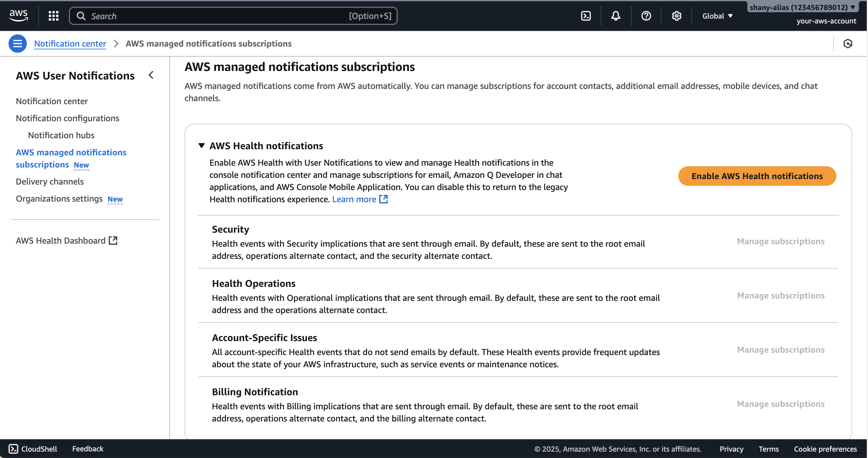This screenshot has height=458, width=868.
Task: Refresh the page with the reload icon
Action: (849, 44)
